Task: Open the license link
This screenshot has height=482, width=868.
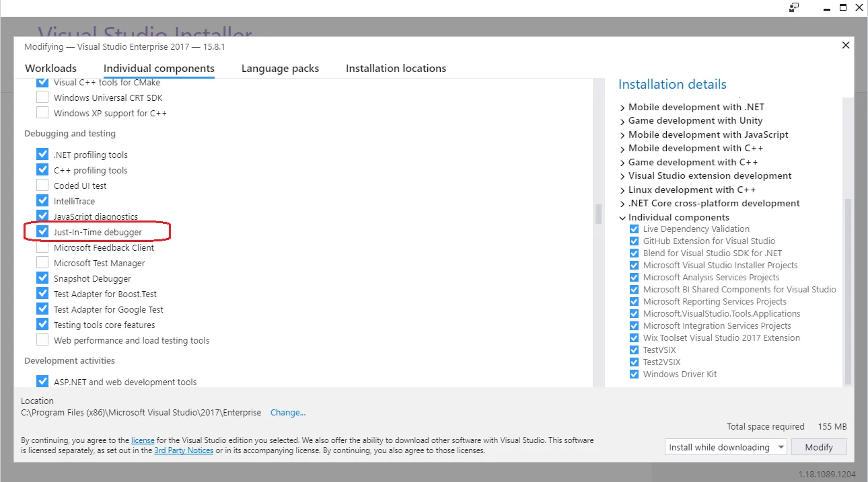Action: coord(143,440)
